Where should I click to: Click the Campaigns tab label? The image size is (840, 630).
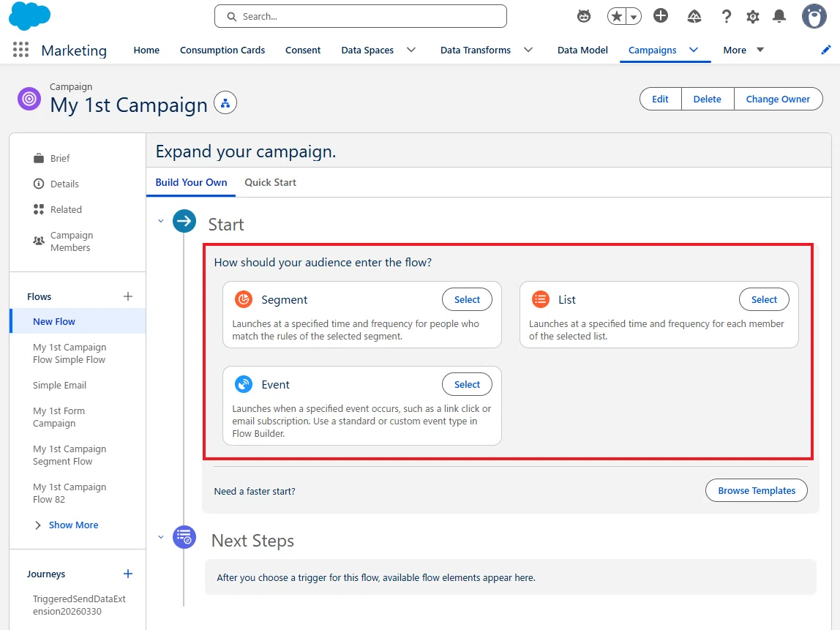point(652,50)
